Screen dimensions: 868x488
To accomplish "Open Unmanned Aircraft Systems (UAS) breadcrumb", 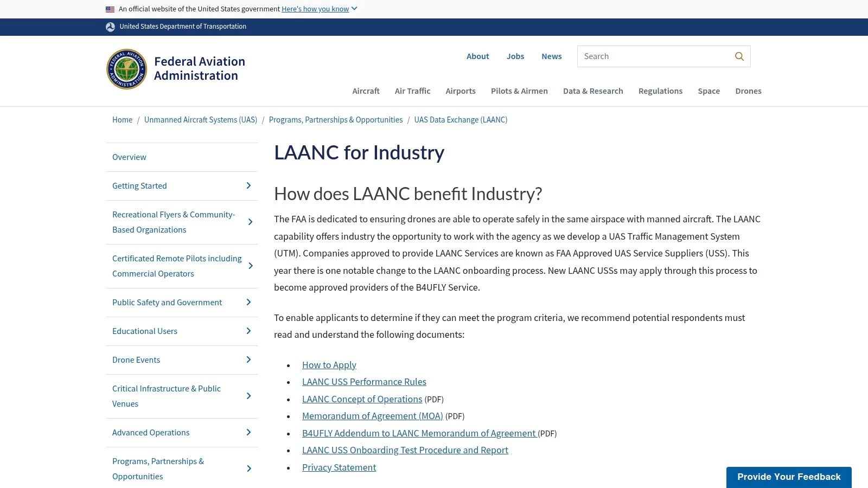I will point(201,120).
